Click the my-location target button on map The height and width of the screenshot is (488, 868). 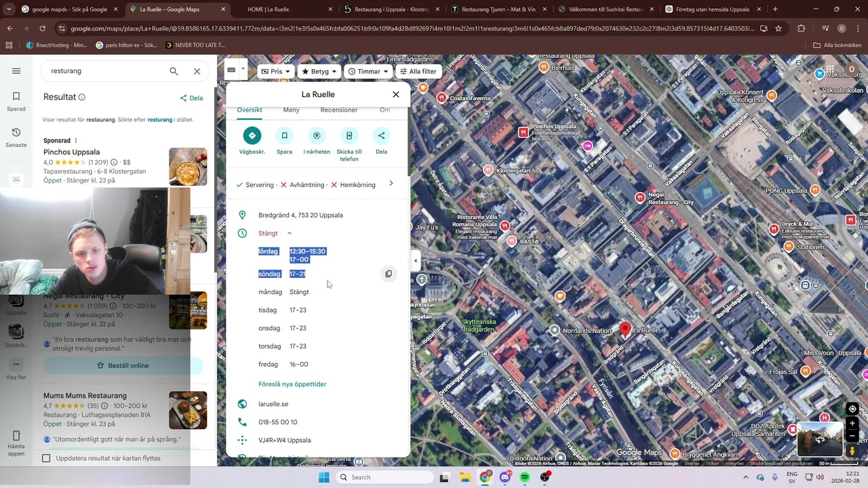[852, 409]
